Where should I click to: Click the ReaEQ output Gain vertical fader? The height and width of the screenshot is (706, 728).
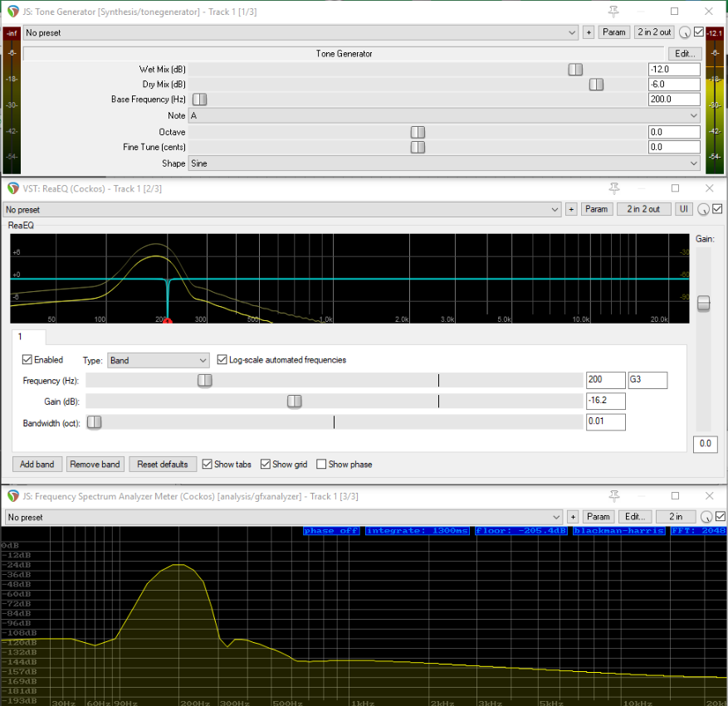pos(704,304)
